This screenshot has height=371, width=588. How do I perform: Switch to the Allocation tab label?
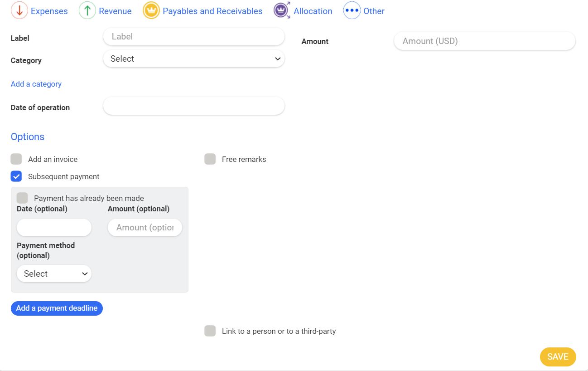[313, 11]
